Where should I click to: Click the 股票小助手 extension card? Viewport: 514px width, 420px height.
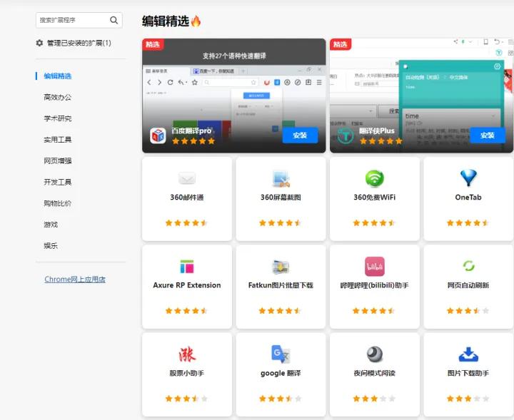[187, 374]
